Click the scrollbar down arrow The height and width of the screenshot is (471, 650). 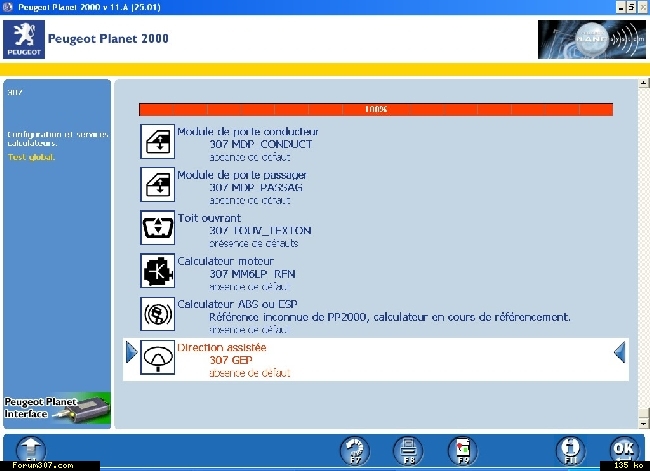[643, 424]
